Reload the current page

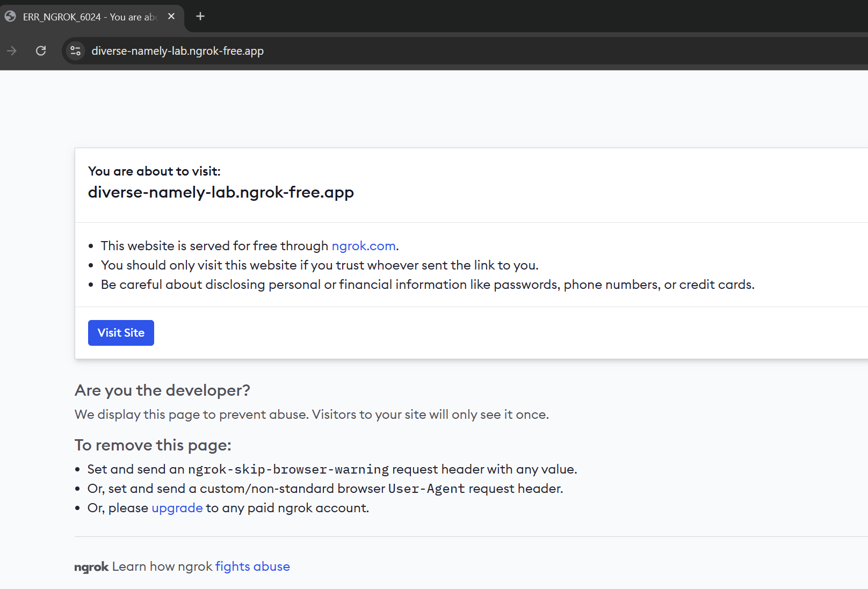click(x=41, y=50)
